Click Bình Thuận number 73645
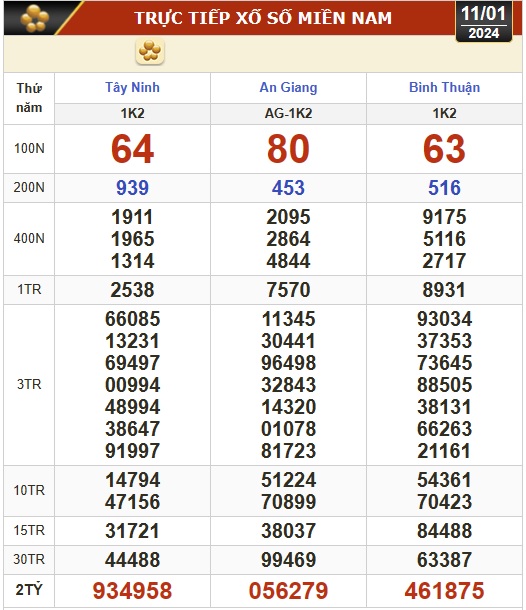 pyautogui.click(x=444, y=363)
